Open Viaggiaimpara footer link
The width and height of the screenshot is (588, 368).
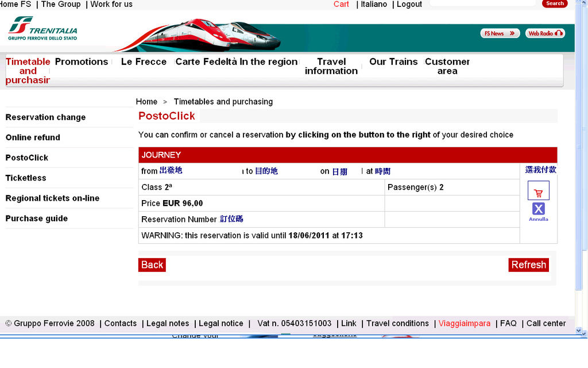point(464,323)
